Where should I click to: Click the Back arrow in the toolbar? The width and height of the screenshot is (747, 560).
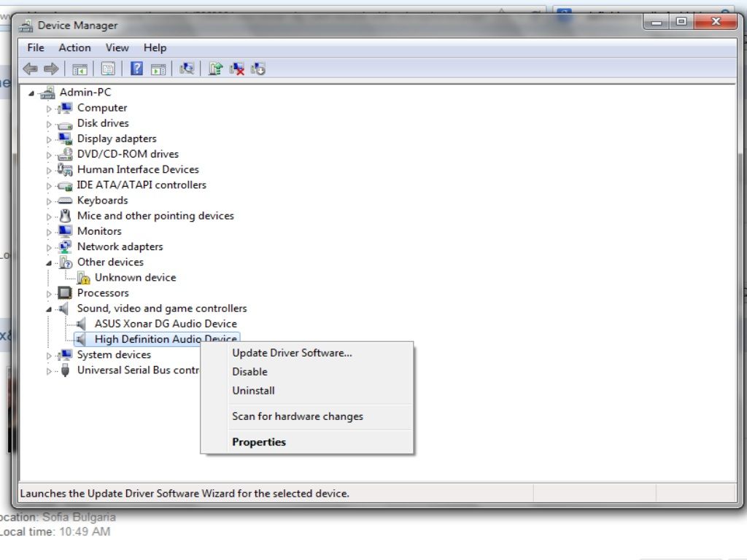30,69
